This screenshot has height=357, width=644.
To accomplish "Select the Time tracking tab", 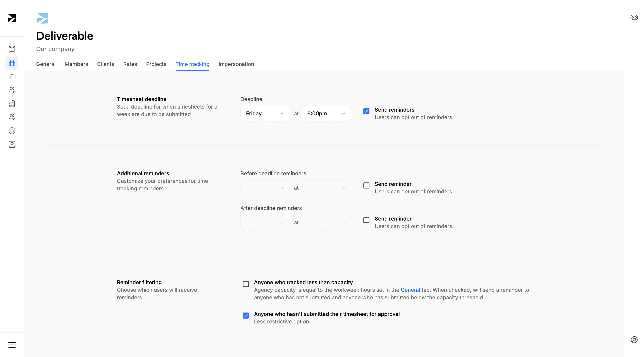I will click(192, 64).
